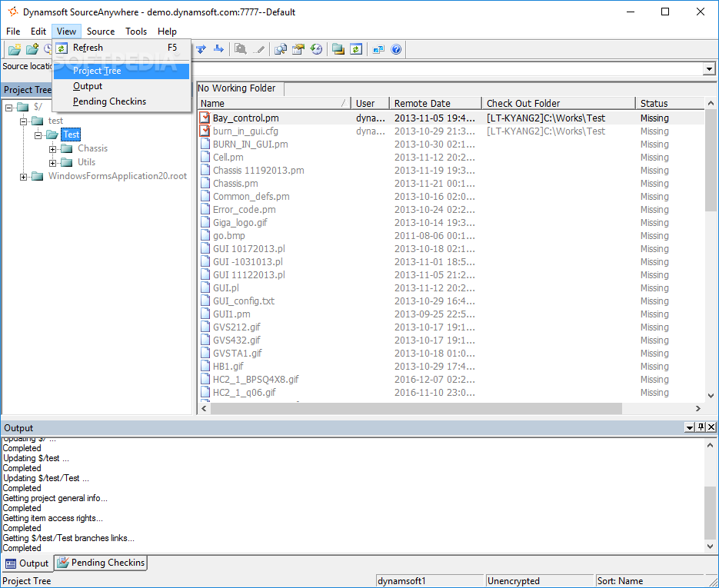Click the pin icon on Output panel
The image size is (719, 588).
tap(701, 427)
